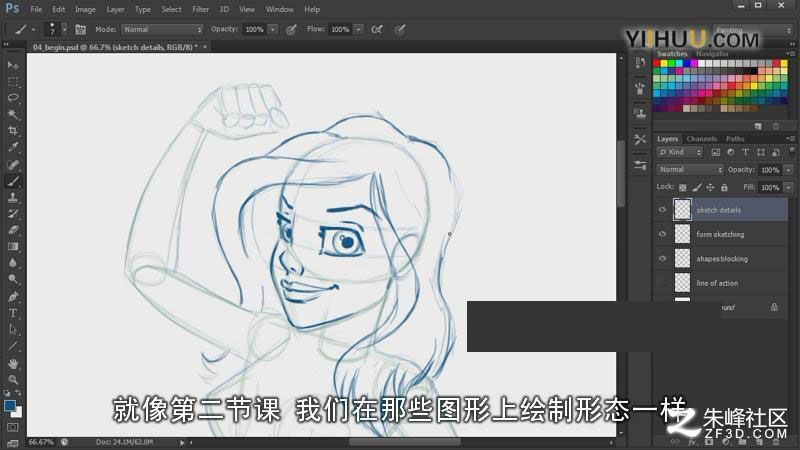Filter layers by type layers icon
Screen dimensions: 800x450
pos(745,152)
